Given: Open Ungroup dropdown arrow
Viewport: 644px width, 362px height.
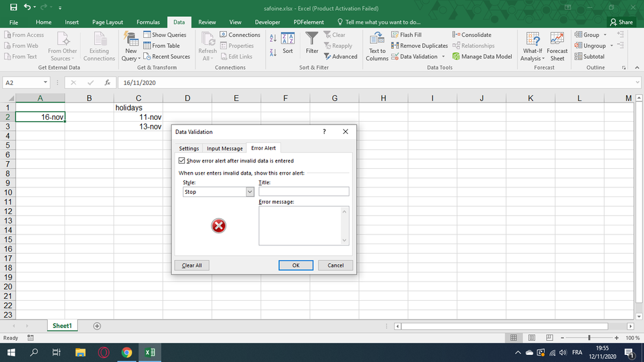Looking at the screenshot, I should (612, 46).
